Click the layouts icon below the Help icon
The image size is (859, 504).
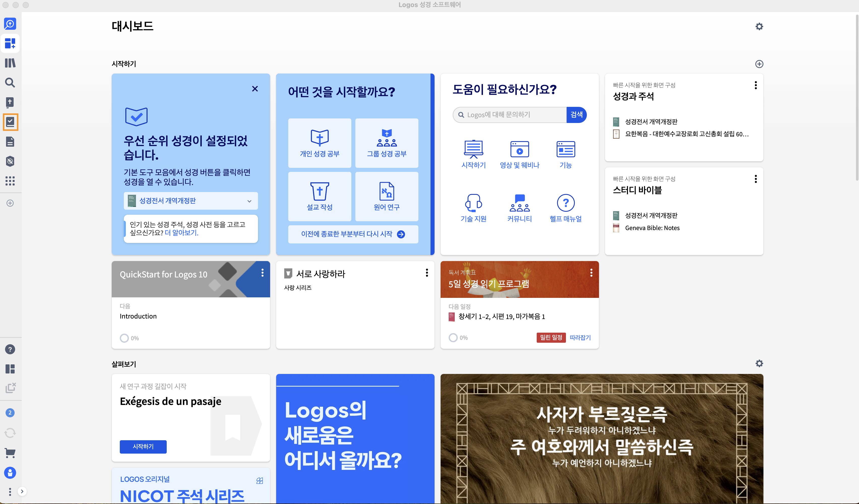point(10,369)
